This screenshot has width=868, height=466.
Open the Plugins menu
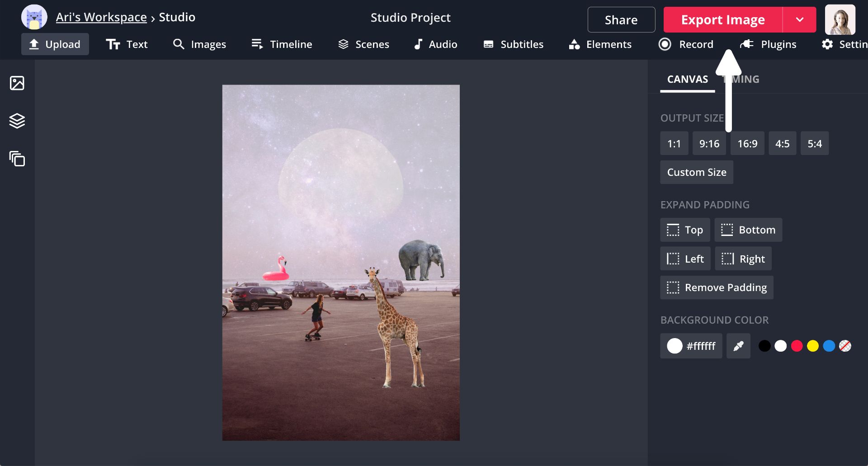click(768, 44)
